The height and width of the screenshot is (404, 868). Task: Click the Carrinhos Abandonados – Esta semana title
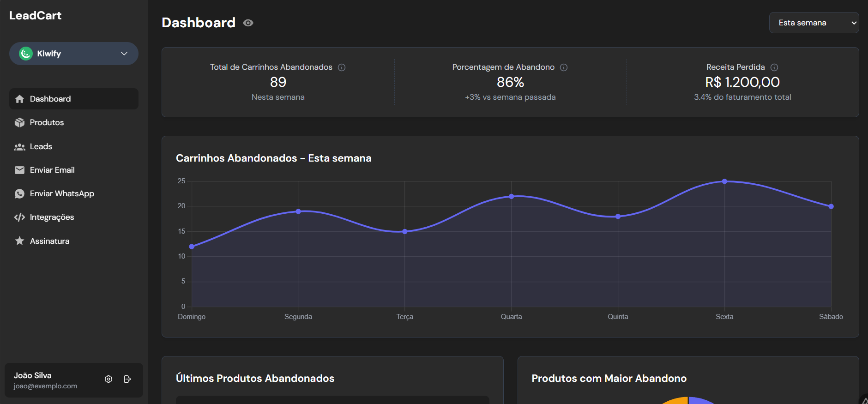pos(273,158)
